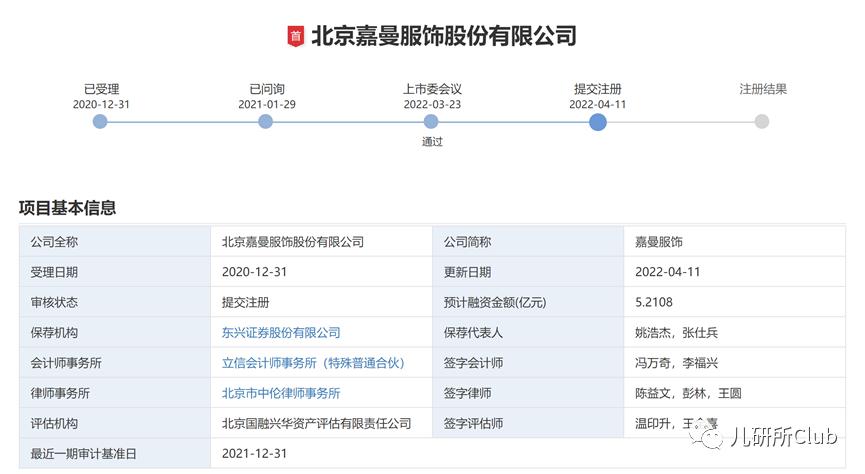
Task: Click the 公司简称 table label
Action: (x=467, y=242)
